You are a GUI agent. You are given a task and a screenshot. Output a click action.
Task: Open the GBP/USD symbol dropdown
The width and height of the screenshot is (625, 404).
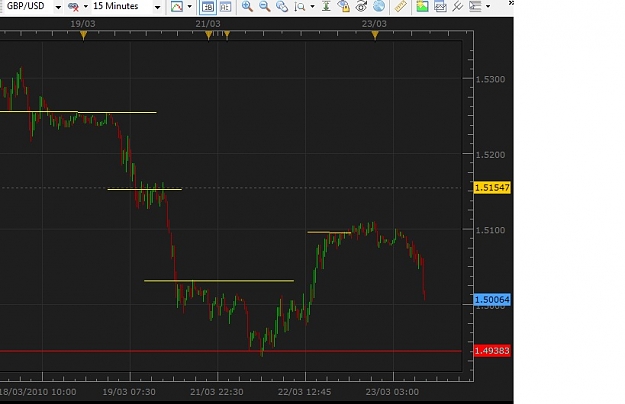[x=58, y=7]
